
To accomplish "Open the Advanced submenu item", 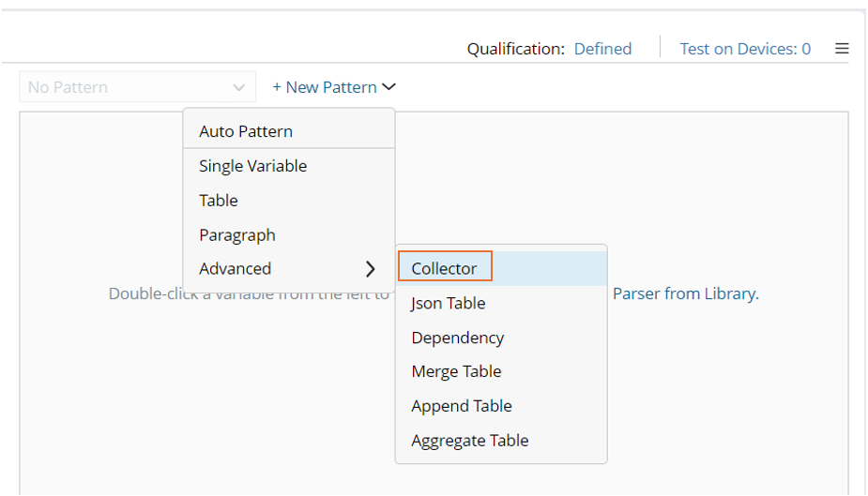I will (x=236, y=269).
